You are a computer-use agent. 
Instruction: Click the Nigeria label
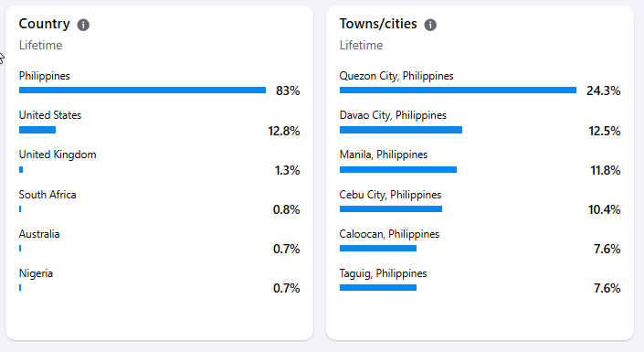pyautogui.click(x=36, y=273)
